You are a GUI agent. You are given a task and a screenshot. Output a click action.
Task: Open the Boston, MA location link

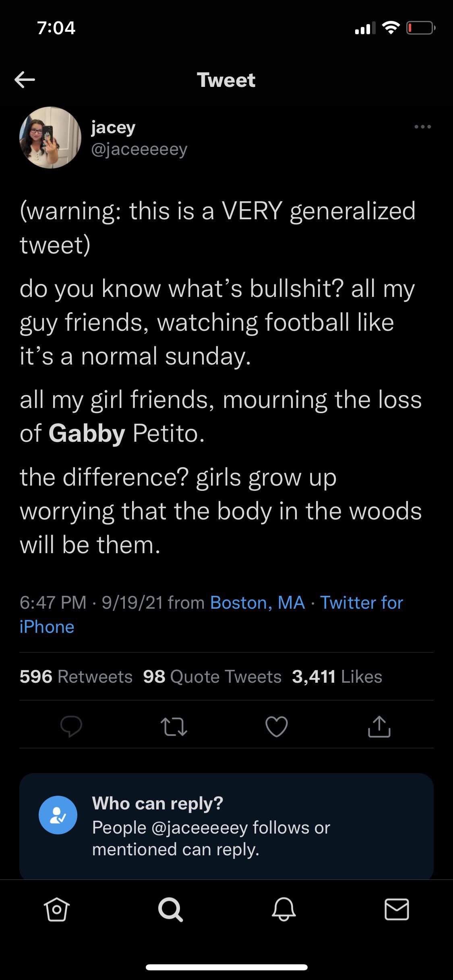257,603
